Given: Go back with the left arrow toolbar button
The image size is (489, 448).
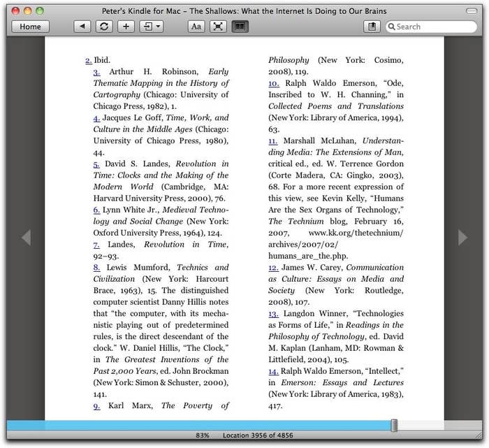Looking at the screenshot, I should tap(82, 27).
